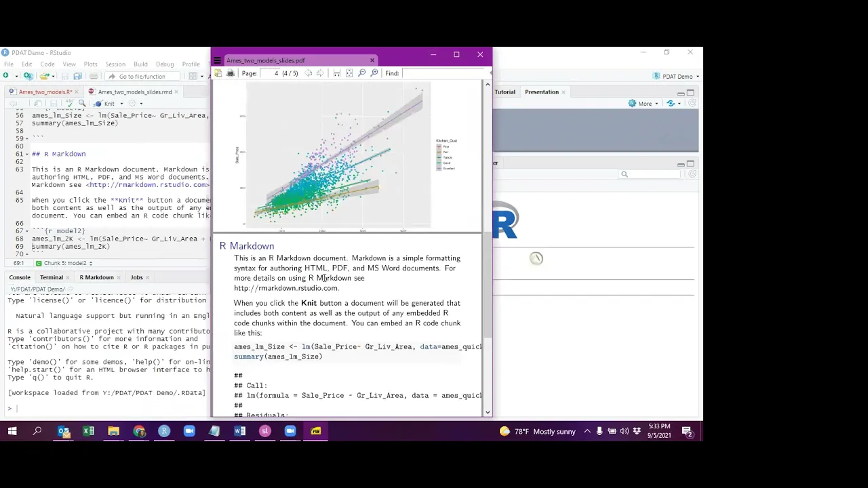The width and height of the screenshot is (868, 488).
Task: Click the search field in lower right pane
Action: pos(649,174)
